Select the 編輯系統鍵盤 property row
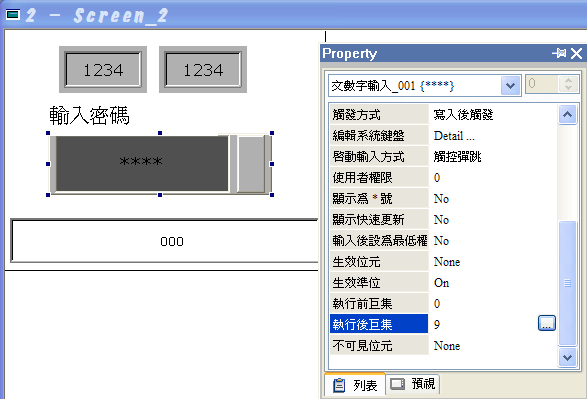Viewport: 587px width, 399px height. coord(443,135)
